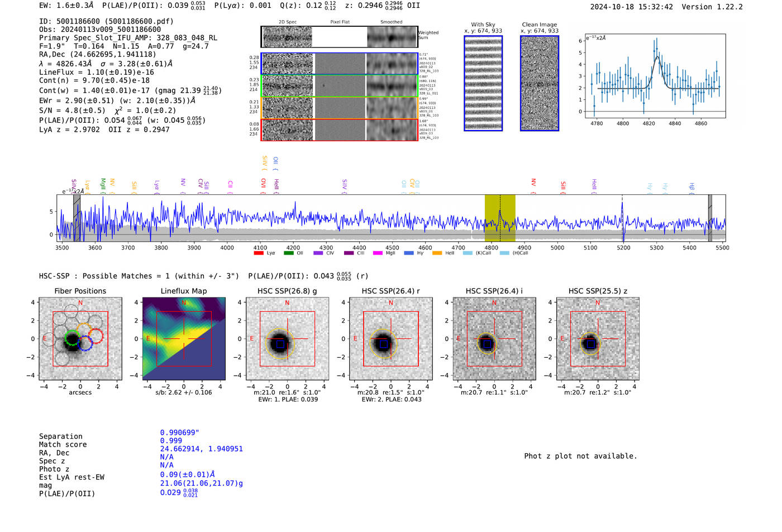This screenshot has height=532, width=782.
Task: Click the 'EWr: 1, PLAE: 0.039' caption
Action: coord(288,399)
